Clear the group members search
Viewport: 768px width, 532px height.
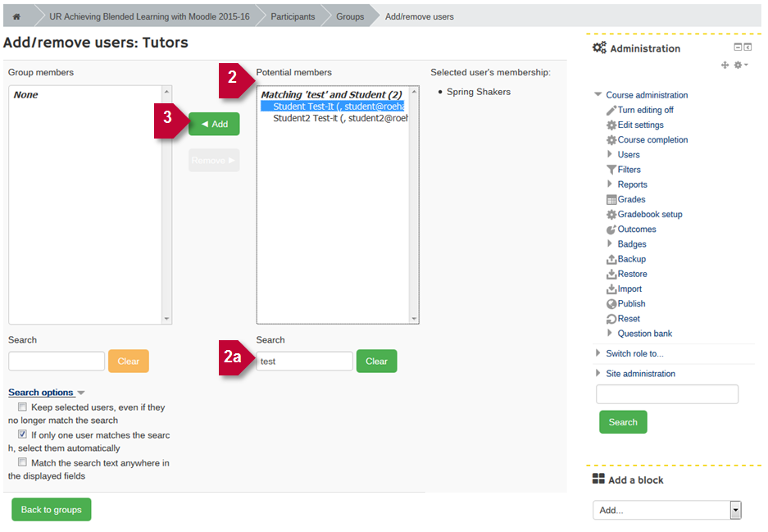click(129, 361)
